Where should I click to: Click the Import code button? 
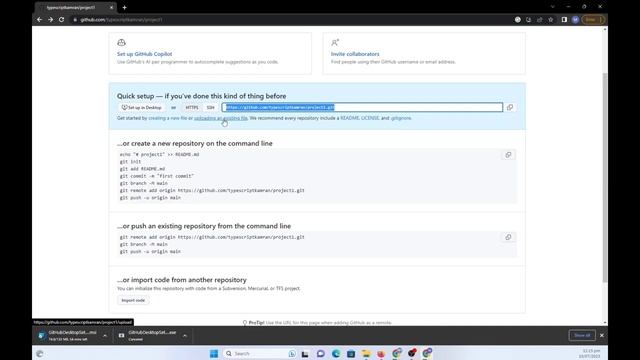[133, 300]
